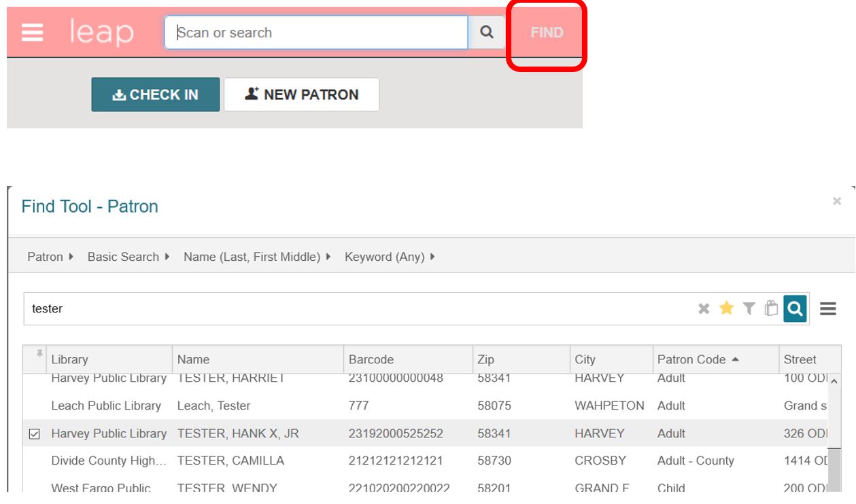Click the magnifier button beside Scan or search
The image size is (856, 504).
pyautogui.click(x=487, y=33)
